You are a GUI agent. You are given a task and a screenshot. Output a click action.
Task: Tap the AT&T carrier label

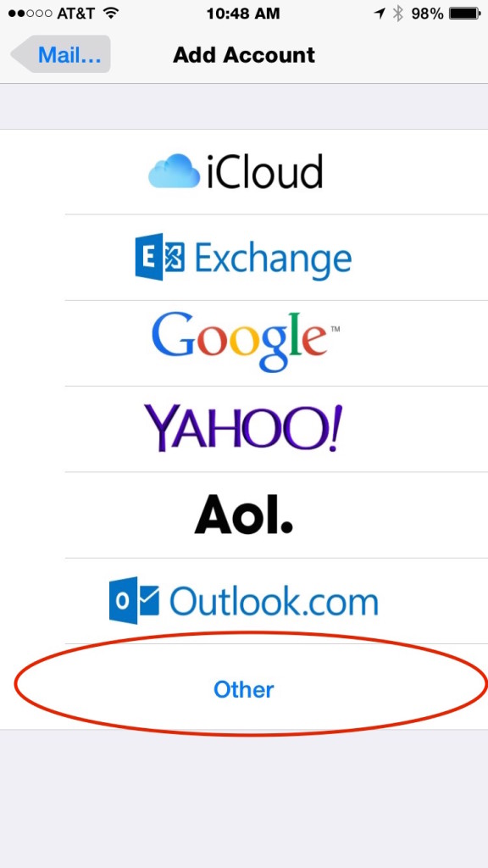click(76, 14)
